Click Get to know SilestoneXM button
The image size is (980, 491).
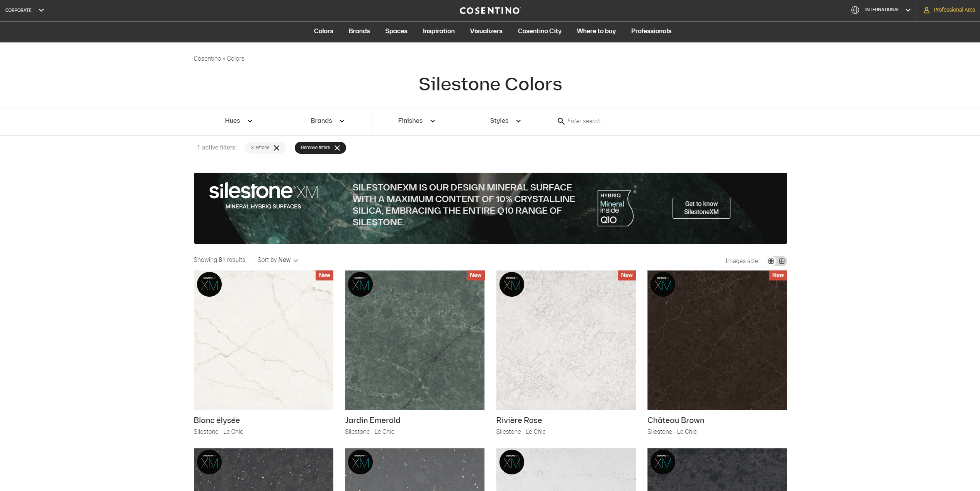(x=701, y=208)
